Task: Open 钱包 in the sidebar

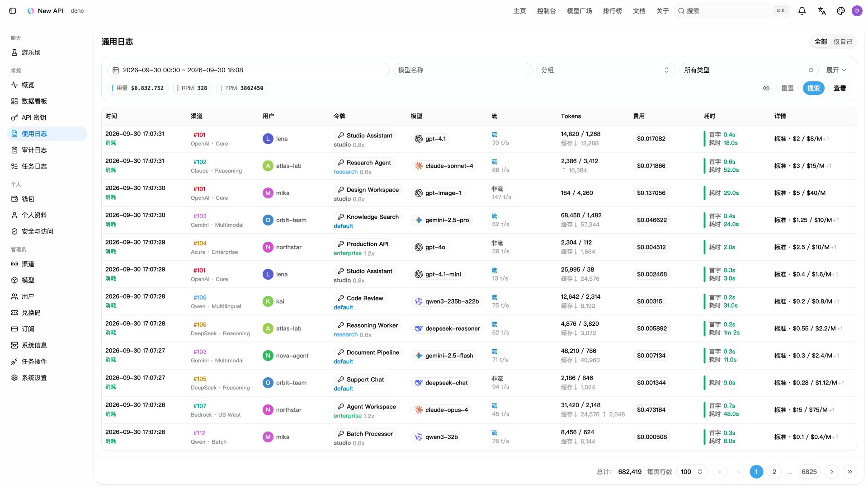Action: 47,199
